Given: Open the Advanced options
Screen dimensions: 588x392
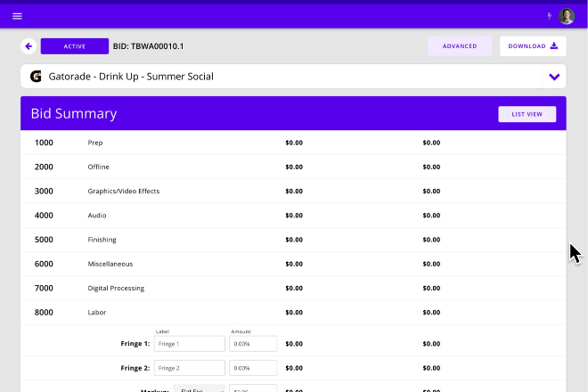Looking at the screenshot, I should (x=460, y=46).
